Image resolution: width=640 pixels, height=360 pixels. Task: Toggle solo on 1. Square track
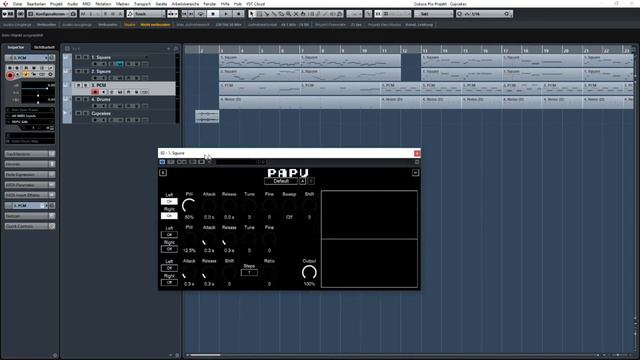pyautogui.click(x=86, y=57)
